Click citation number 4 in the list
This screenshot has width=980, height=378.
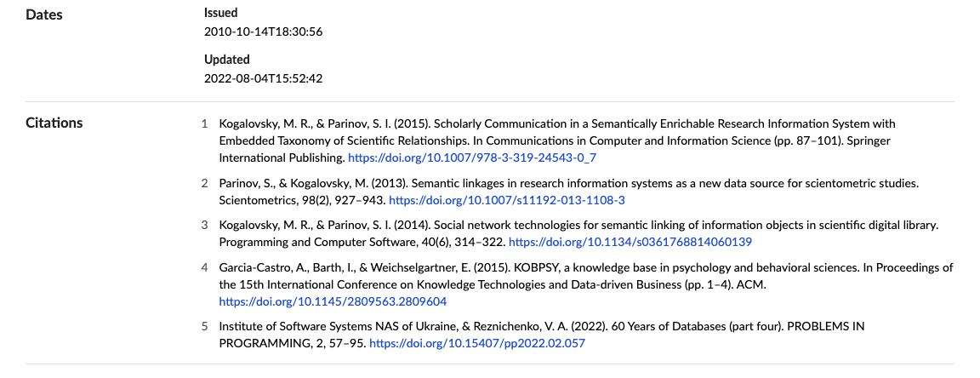click(204, 267)
